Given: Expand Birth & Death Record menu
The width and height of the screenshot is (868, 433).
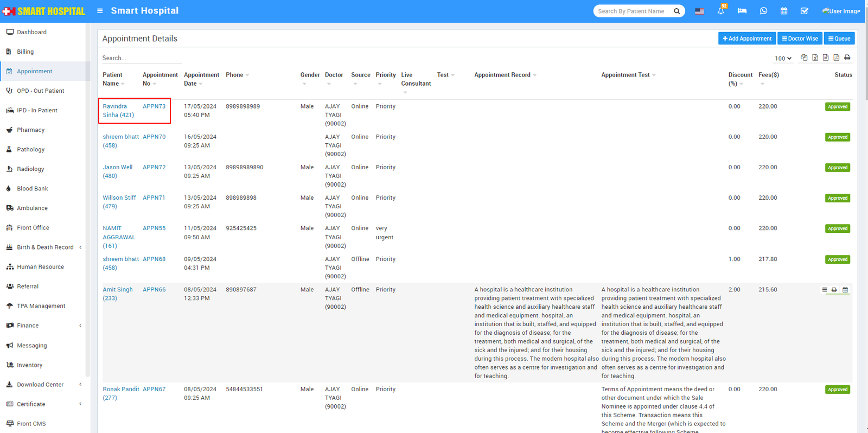Looking at the screenshot, I should [46, 247].
